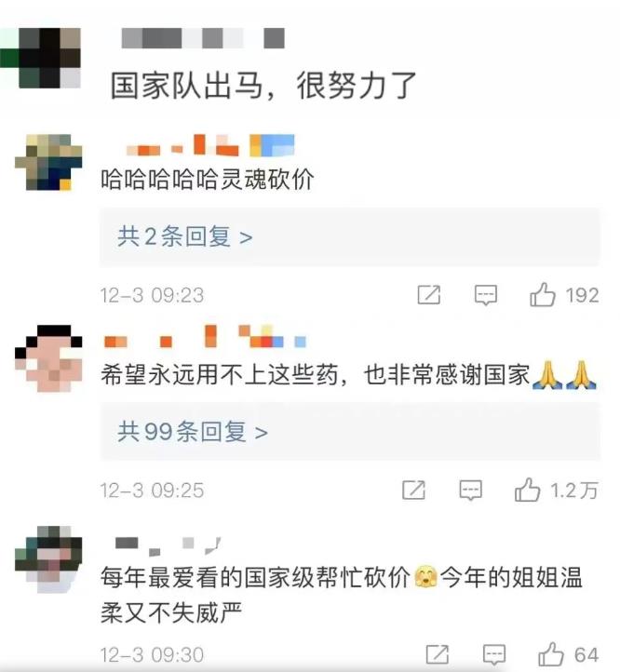Open avatar of 国家队出马 commenter
The height and width of the screenshot is (672, 620).
pyautogui.click(x=41, y=58)
